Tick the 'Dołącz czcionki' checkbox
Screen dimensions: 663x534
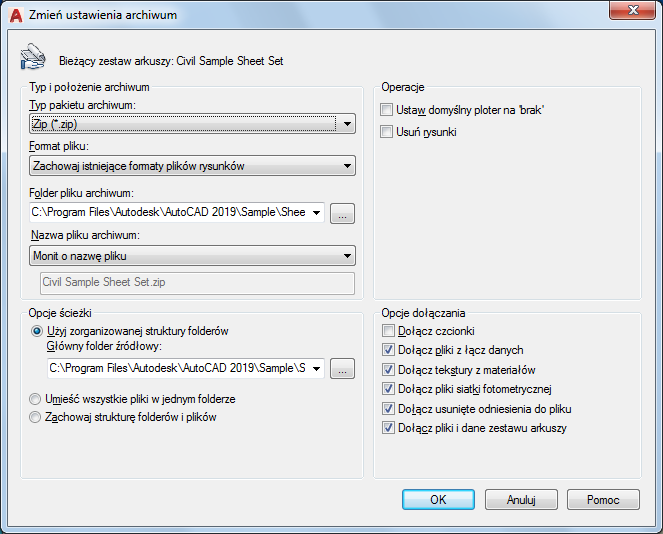pyautogui.click(x=388, y=331)
